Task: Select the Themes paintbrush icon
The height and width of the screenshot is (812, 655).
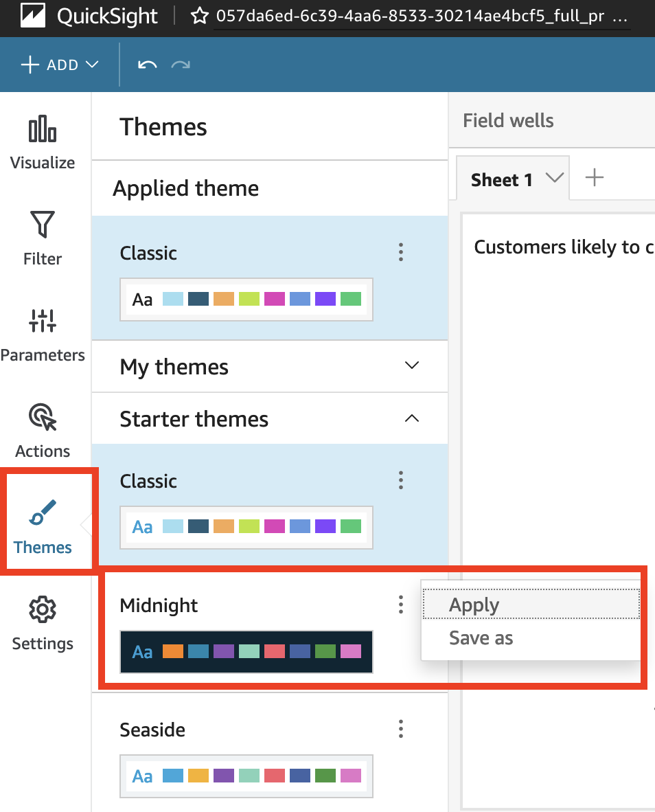Action: [43, 514]
